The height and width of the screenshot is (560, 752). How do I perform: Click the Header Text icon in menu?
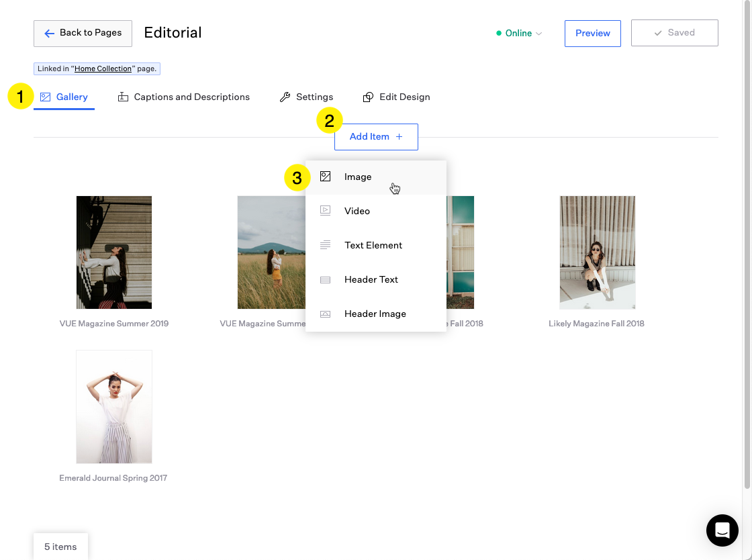pos(325,279)
